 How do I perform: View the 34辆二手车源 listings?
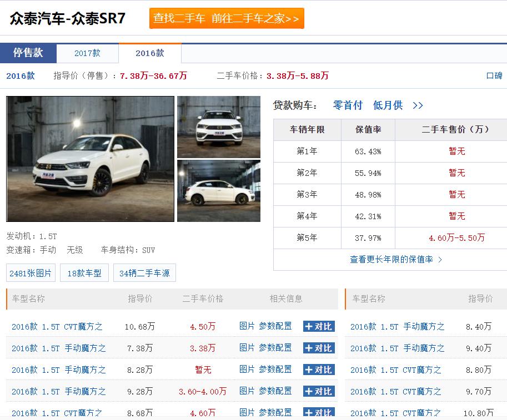[144, 272]
